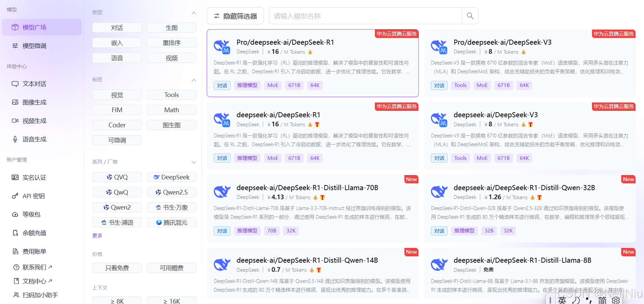Toggle the 视觉 tag filter
644x304 pixels.
point(117,95)
